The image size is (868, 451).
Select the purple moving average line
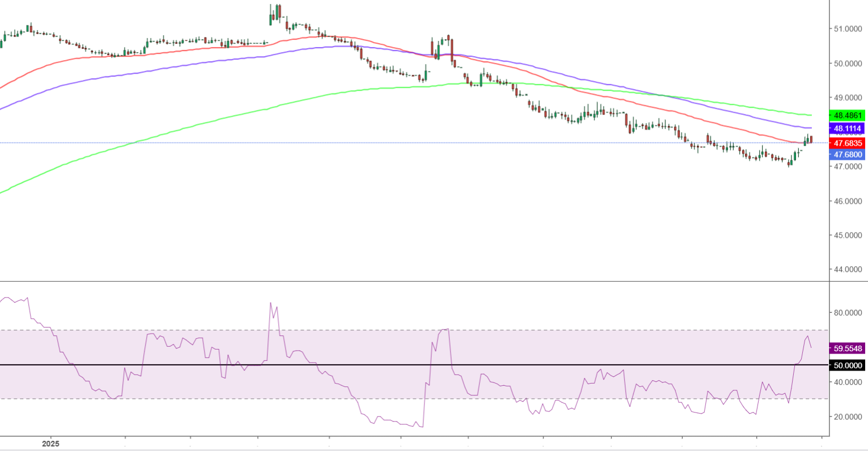pyautogui.click(x=170, y=67)
